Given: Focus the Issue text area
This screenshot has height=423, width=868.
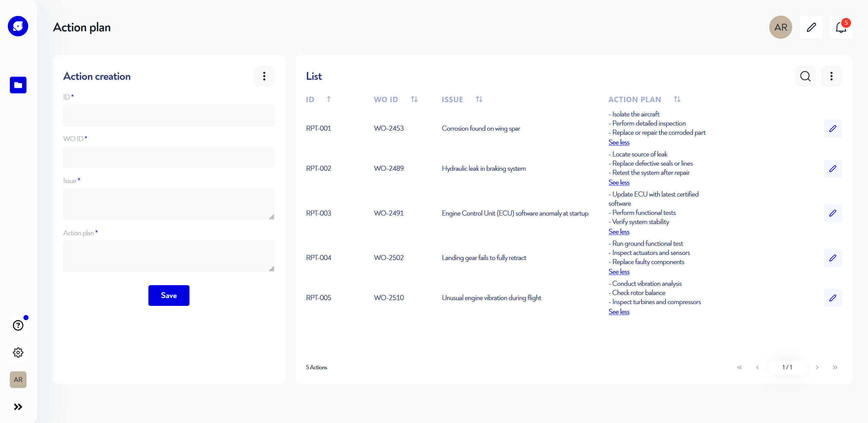Looking at the screenshot, I should [x=169, y=204].
